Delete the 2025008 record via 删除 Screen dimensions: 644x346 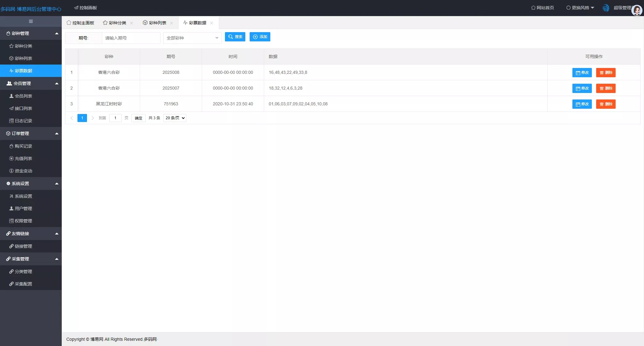[x=606, y=73]
